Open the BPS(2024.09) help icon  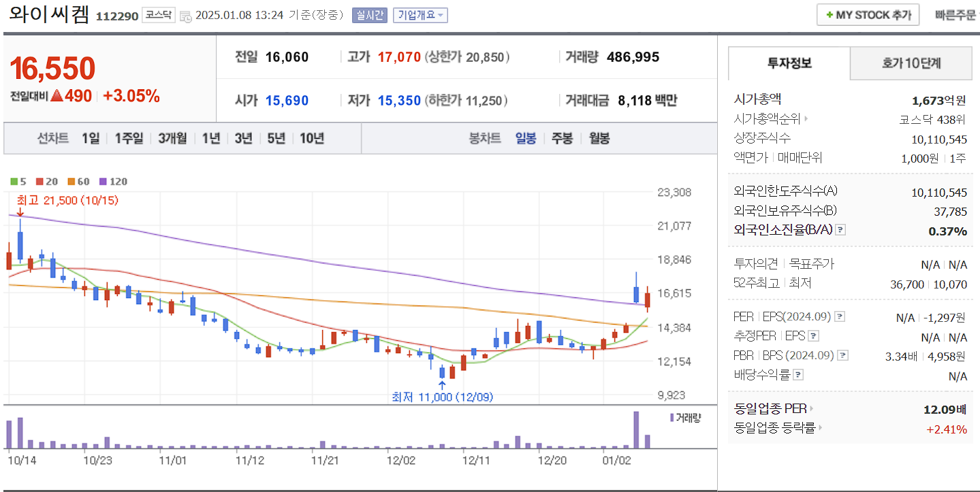click(843, 355)
